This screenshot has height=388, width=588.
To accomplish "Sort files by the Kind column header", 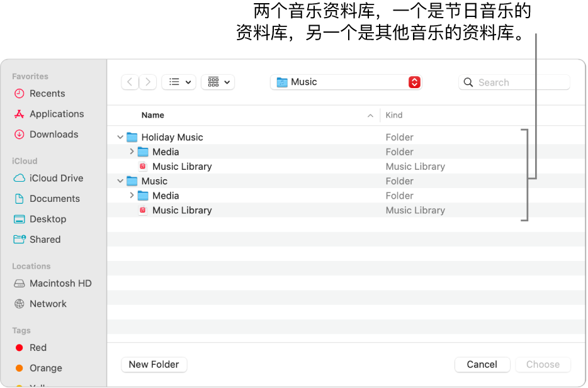I will (x=393, y=115).
